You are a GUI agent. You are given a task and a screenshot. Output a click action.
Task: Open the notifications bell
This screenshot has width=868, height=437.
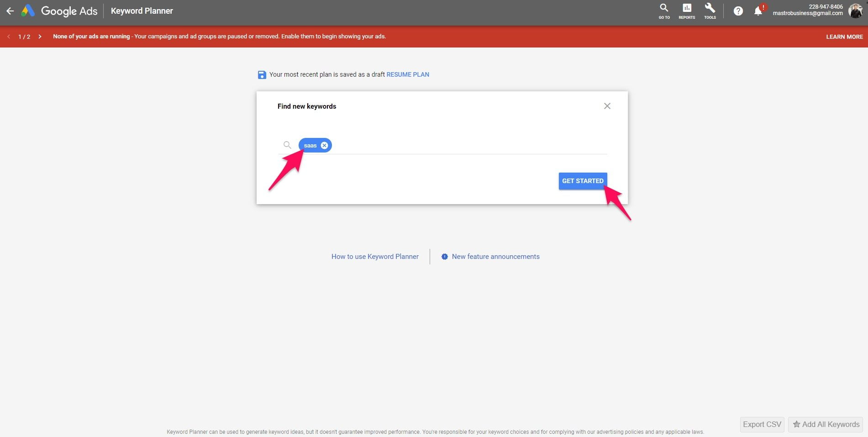coord(758,11)
